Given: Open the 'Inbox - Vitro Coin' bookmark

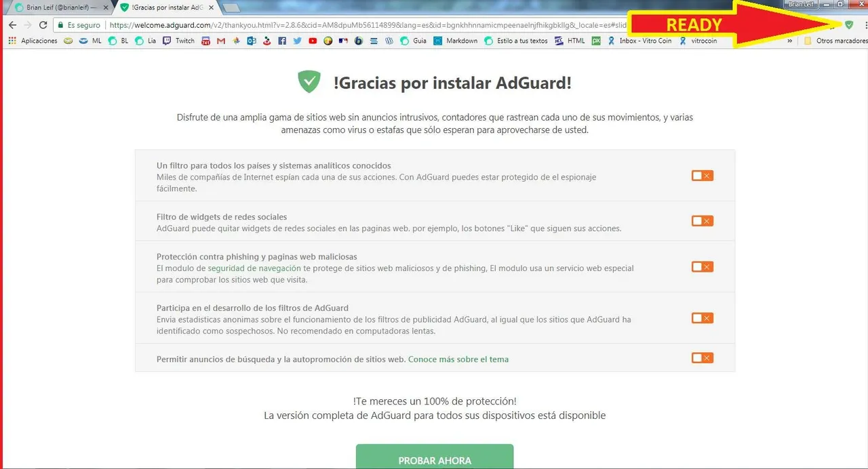Looking at the screenshot, I should (639, 41).
